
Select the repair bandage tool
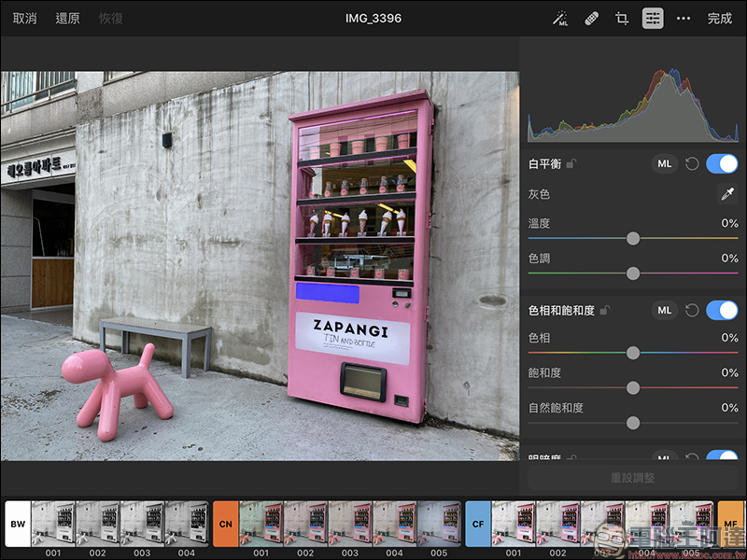591,19
